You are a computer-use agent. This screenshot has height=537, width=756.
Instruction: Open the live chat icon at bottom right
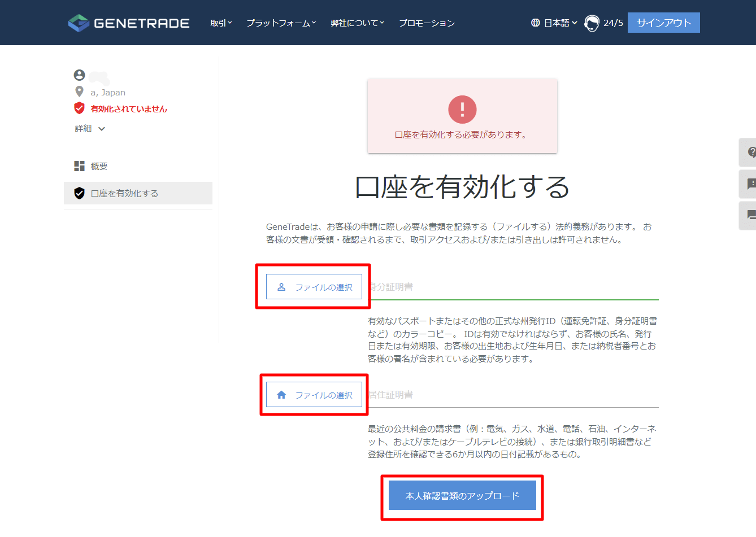pyautogui.click(x=751, y=215)
